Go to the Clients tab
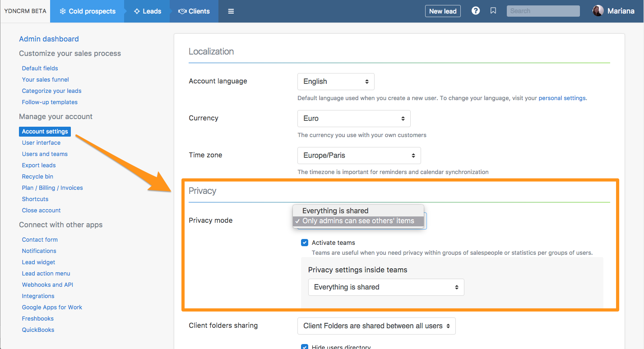Image resolution: width=644 pixels, height=349 pixels. click(194, 11)
